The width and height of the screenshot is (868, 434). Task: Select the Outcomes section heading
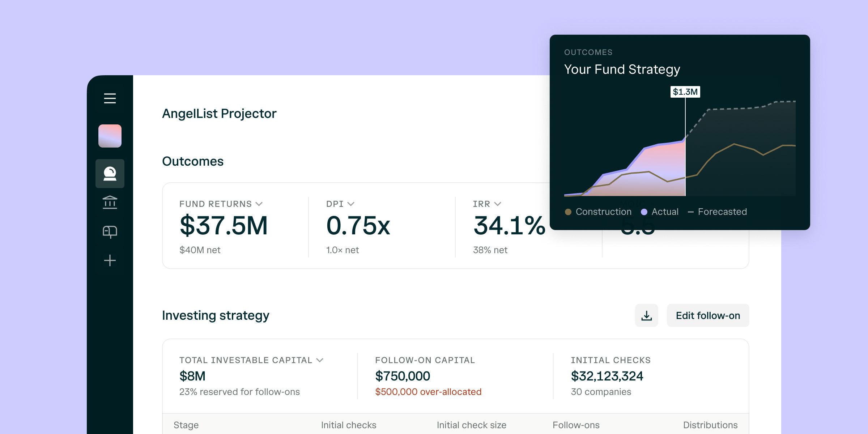click(193, 161)
